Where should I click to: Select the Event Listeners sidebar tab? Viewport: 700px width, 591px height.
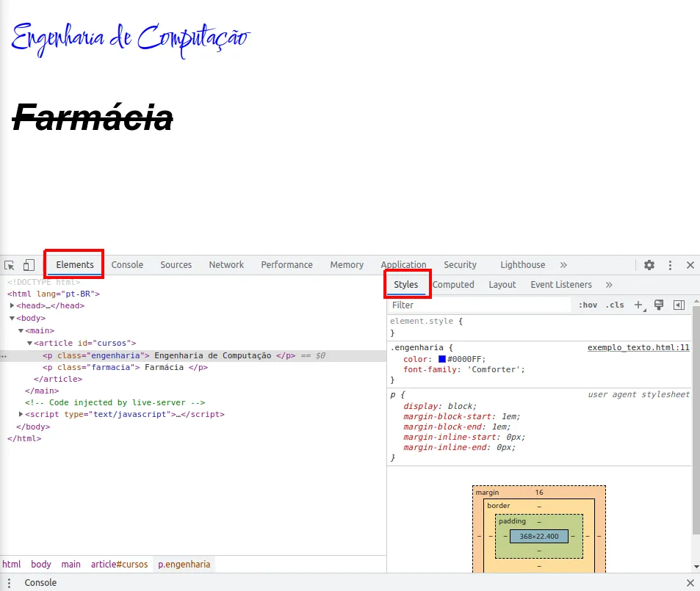coord(561,285)
